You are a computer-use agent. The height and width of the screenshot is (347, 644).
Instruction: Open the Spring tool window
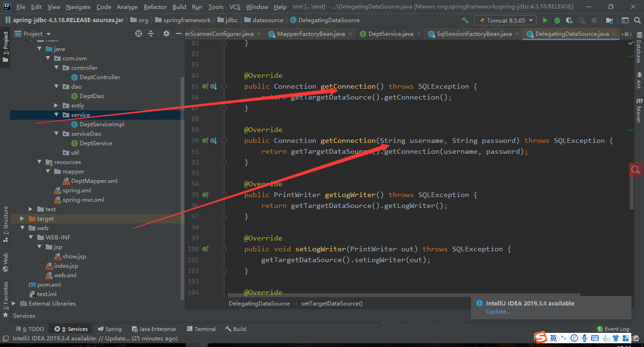[110, 329]
